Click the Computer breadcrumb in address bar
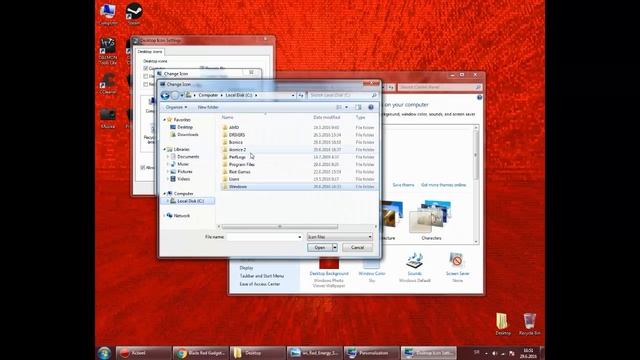Viewport: 640px width, 360px height. [x=208, y=95]
